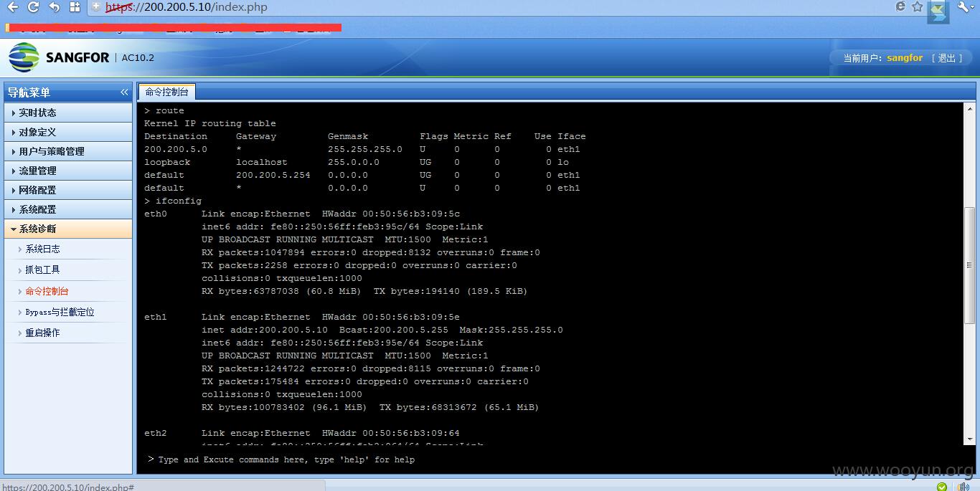Image resolution: width=980 pixels, height=491 pixels.
Task: Collapse the navigation menu with double chevron
Action: [x=124, y=92]
